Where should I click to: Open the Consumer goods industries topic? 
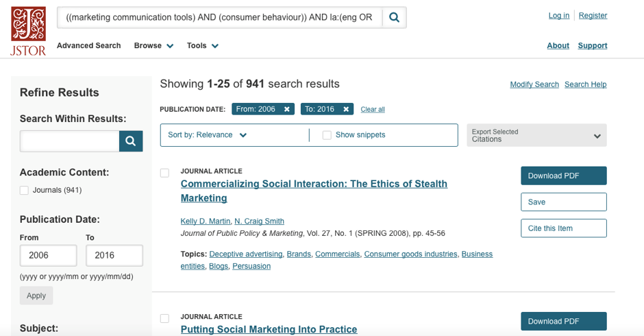coord(410,254)
